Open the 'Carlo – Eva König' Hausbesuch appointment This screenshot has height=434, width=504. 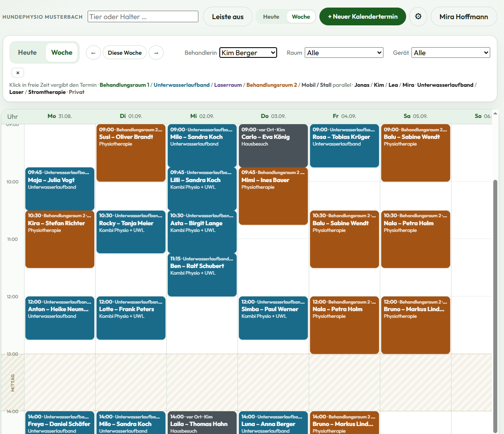coord(273,146)
